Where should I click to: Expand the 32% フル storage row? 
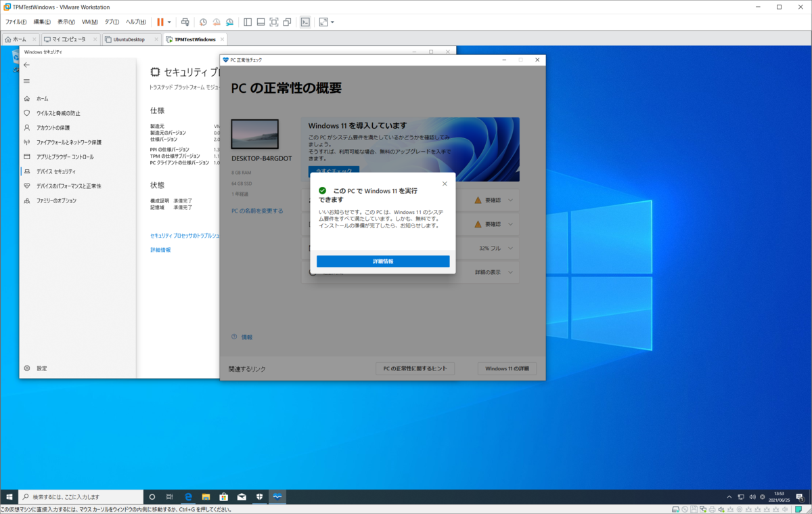409,249
